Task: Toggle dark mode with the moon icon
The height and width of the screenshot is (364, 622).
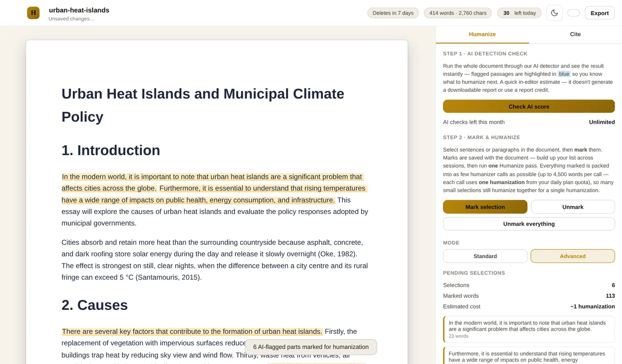Action: 554,13
